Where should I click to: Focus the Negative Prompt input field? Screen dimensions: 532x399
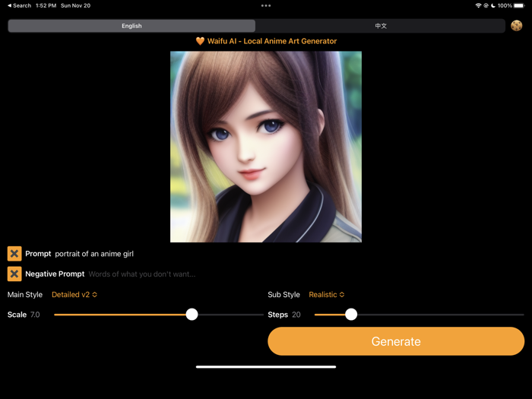tap(142, 274)
